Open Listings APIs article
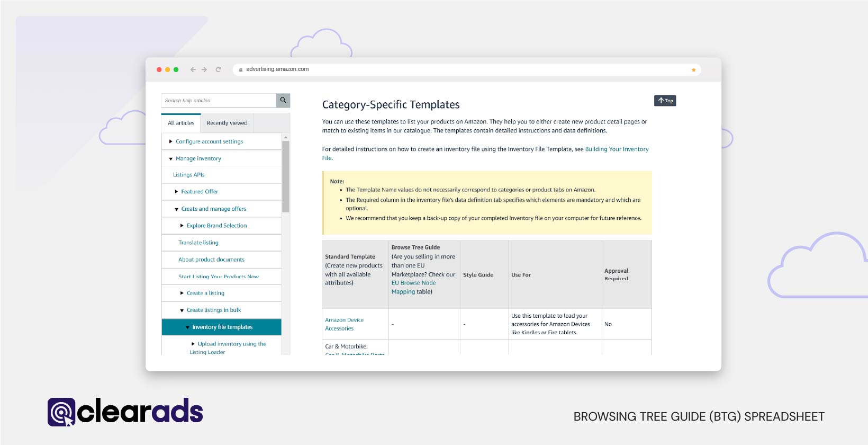 click(x=188, y=175)
